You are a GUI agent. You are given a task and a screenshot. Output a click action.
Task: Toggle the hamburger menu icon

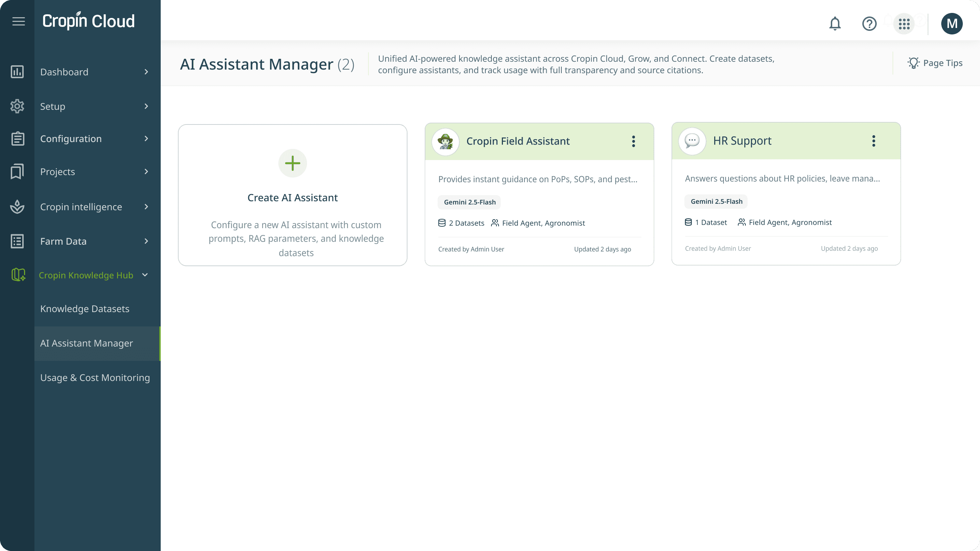click(18, 21)
